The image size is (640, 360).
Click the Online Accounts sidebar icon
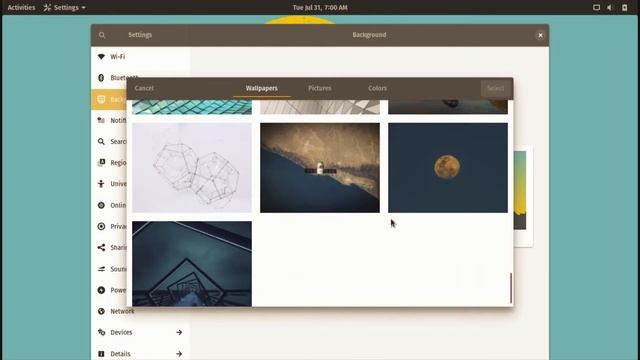tap(101, 205)
